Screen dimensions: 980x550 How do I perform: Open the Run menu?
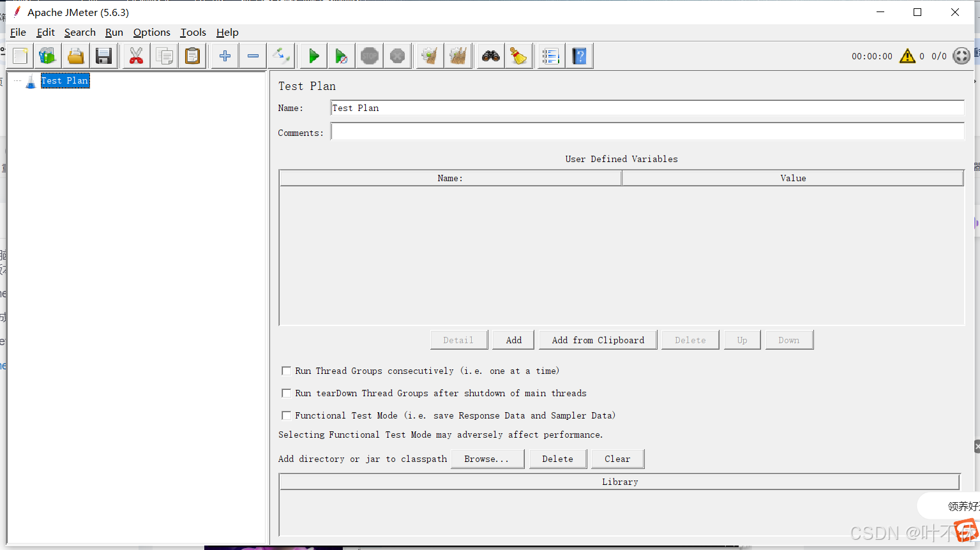coord(114,33)
